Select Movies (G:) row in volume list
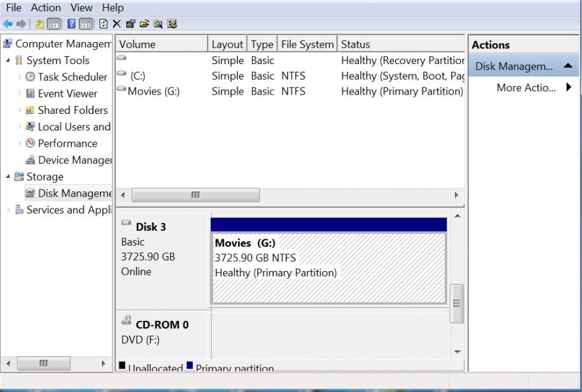The image size is (582, 392). 290,91
